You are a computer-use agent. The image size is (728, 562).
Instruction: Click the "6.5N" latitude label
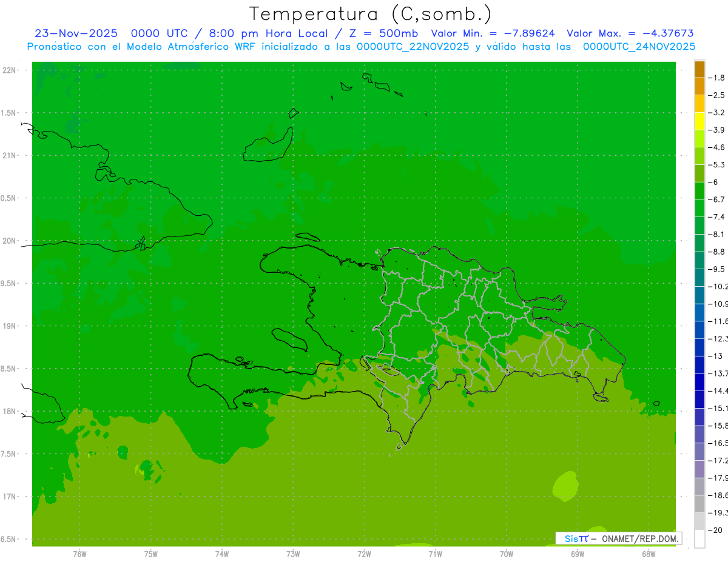(x=8, y=539)
